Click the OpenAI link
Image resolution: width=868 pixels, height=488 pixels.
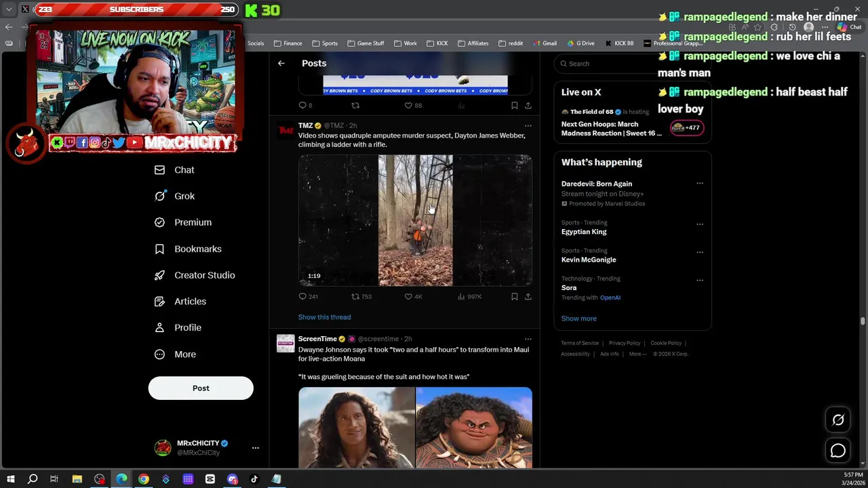coord(610,298)
